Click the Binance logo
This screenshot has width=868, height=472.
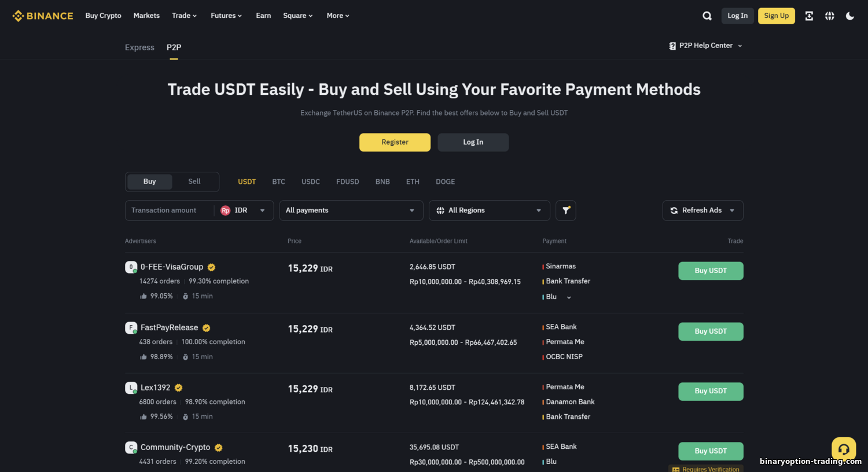[x=43, y=16]
